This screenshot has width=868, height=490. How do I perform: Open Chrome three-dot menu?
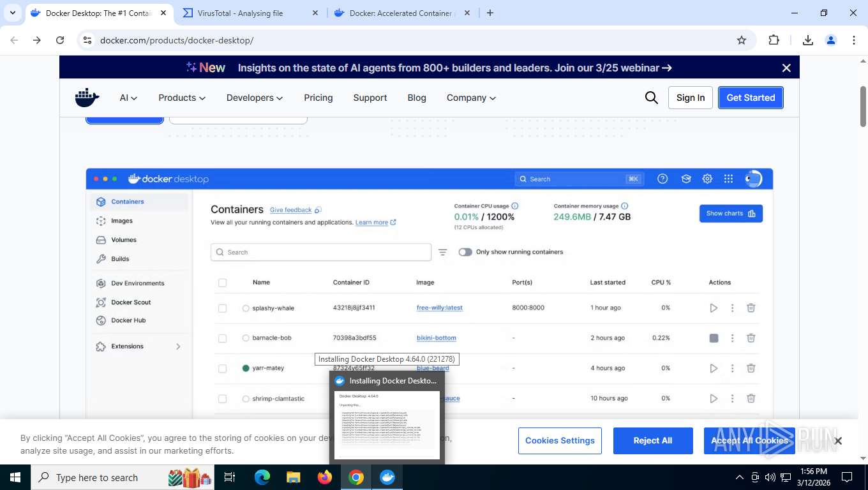(x=854, y=40)
